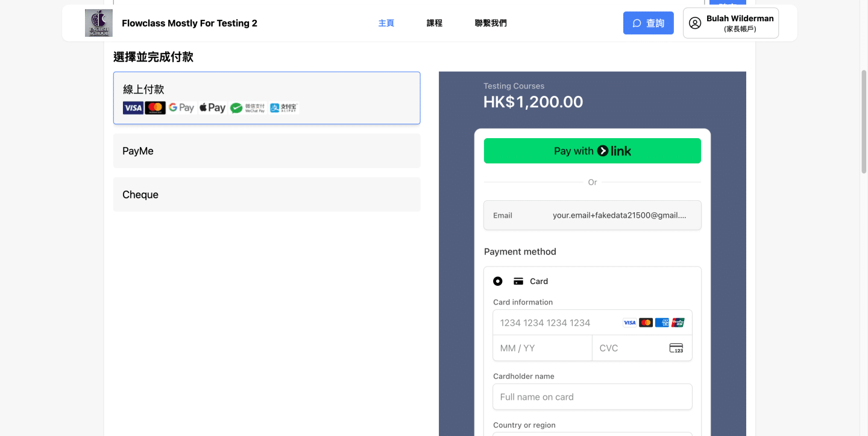Open the 主頁 navigation item
868x436 pixels.
click(x=386, y=23)
